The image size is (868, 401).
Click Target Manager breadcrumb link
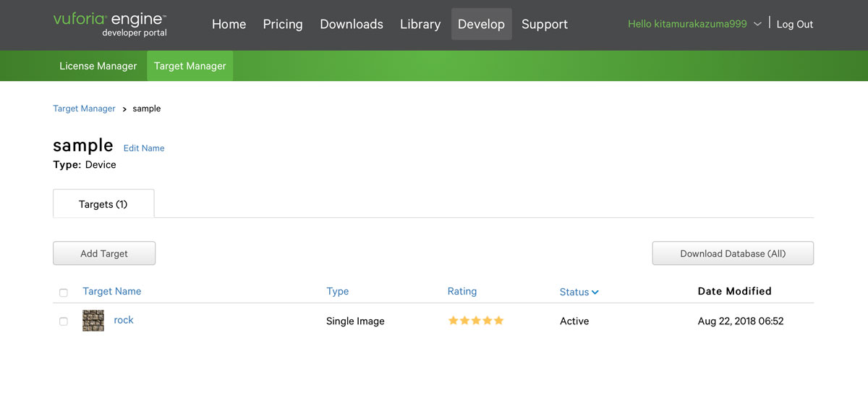84,109
